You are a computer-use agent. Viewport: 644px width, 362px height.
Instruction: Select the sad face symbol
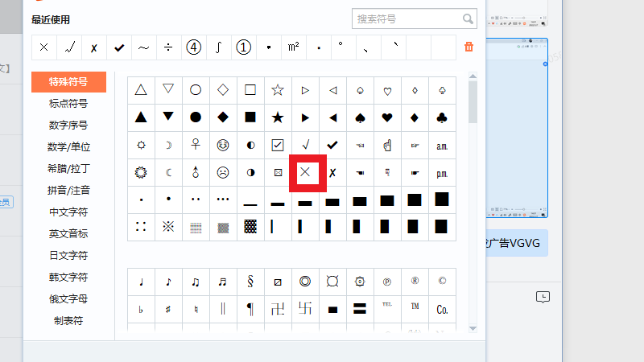(x=223, y=172)
